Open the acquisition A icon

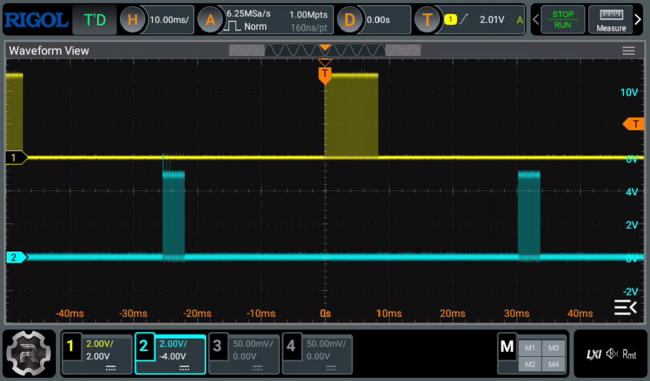pos(210,19)
